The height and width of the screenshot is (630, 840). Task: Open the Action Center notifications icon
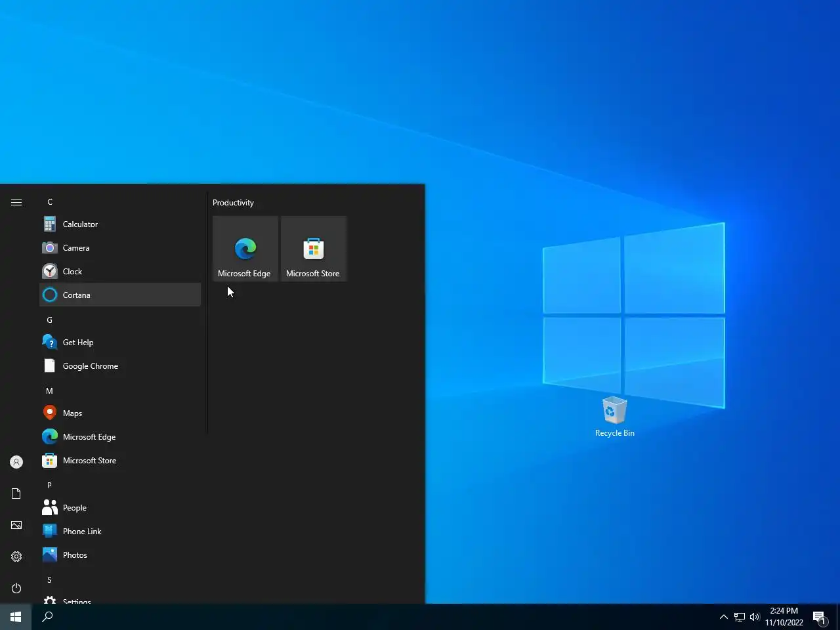[x=820, y=617]
